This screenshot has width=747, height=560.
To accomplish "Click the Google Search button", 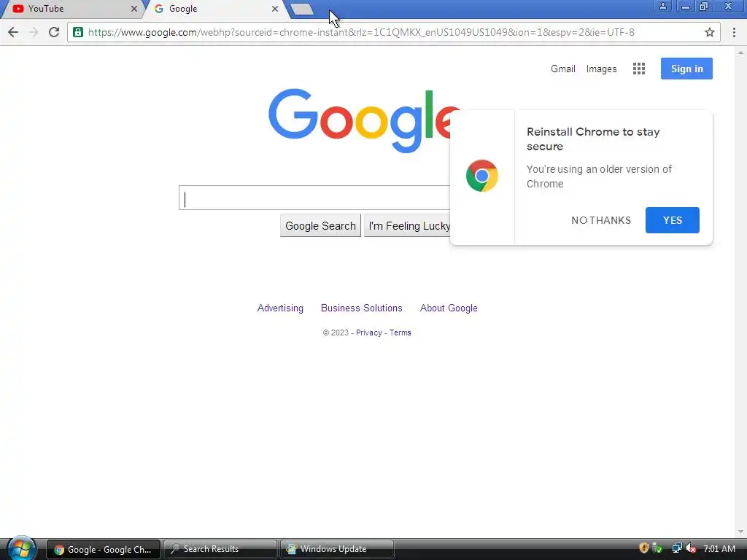I will coord(321,226).
